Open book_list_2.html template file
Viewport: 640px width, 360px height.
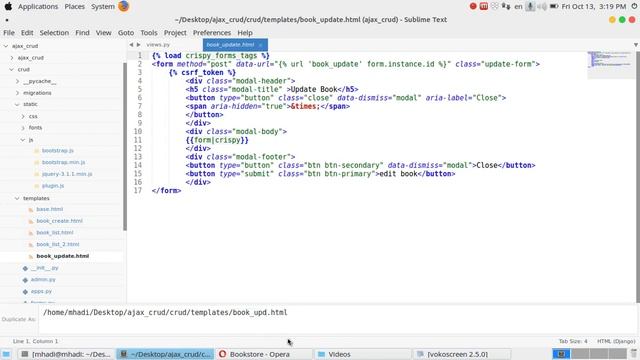58,244
